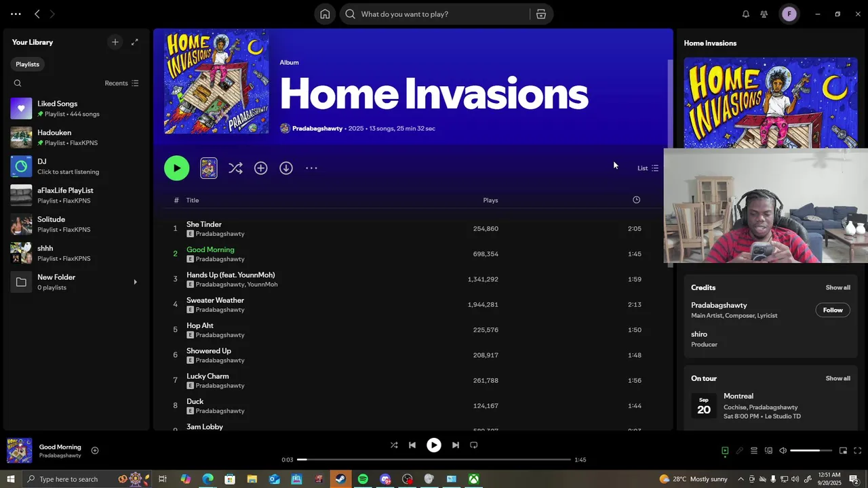Open Pradabagshawty artist link under album title
Image resolution: width=868 pixels, height=488 pixels.
317,128
